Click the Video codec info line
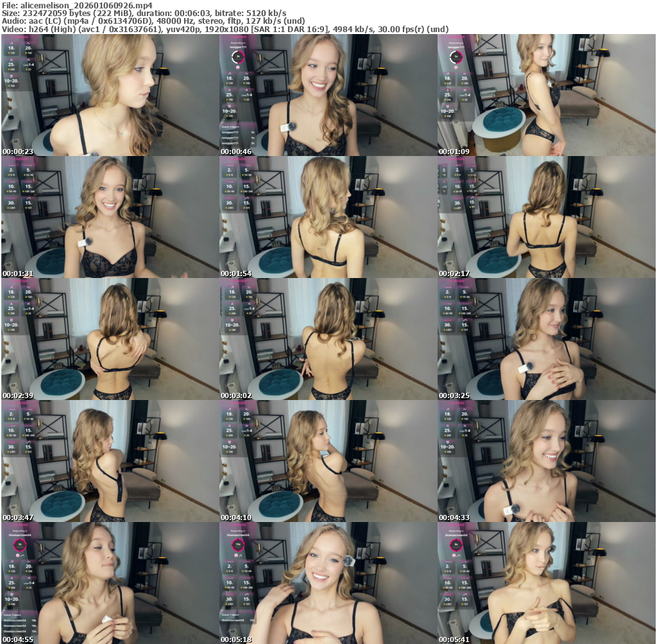The width and height of the screenshot is (657, 644). tap(225, 29)
